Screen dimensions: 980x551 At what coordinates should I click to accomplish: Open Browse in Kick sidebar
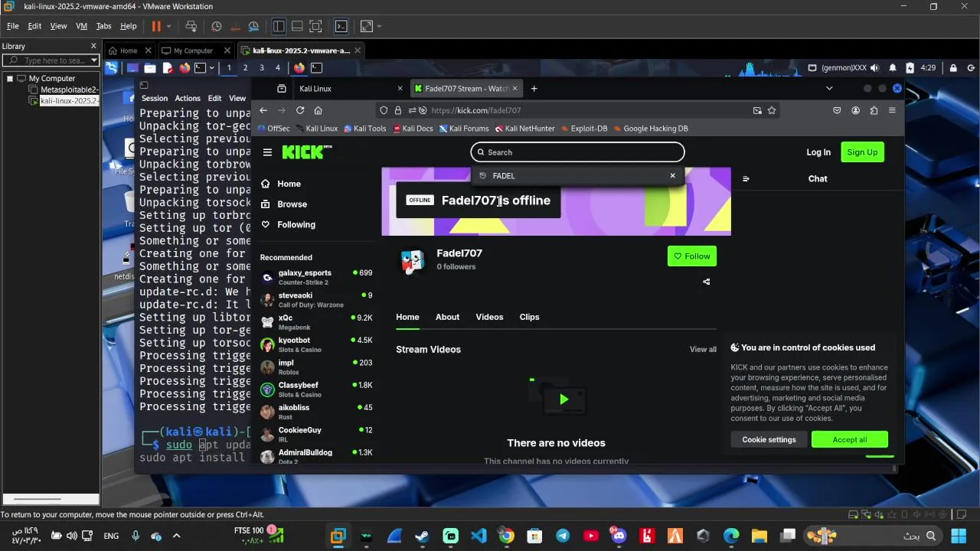point(284,204)
